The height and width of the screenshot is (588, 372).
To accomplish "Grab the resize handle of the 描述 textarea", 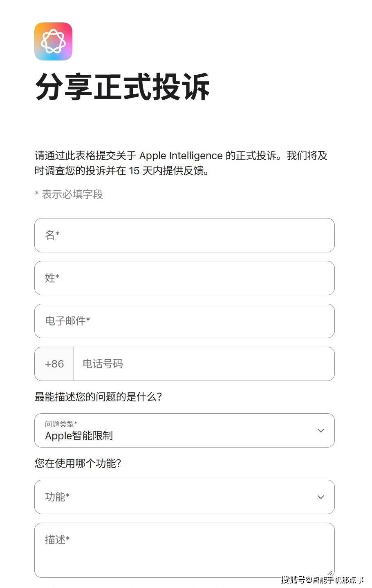I will [x=330, y=573].
